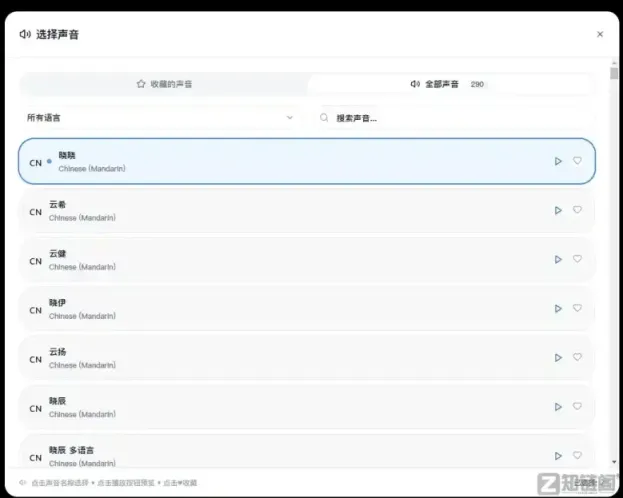Switch to the 全部声音 tab

click(x=450, y=84)
